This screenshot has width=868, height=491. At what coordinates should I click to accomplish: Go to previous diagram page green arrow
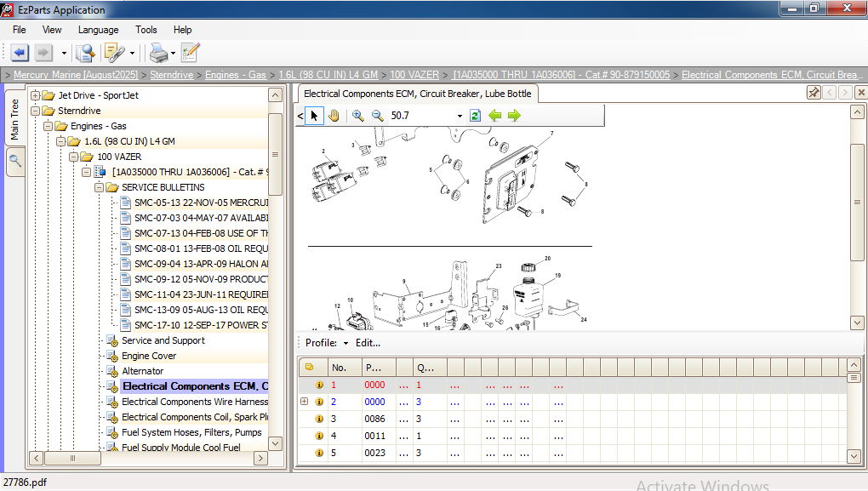(x=495, y=116)
